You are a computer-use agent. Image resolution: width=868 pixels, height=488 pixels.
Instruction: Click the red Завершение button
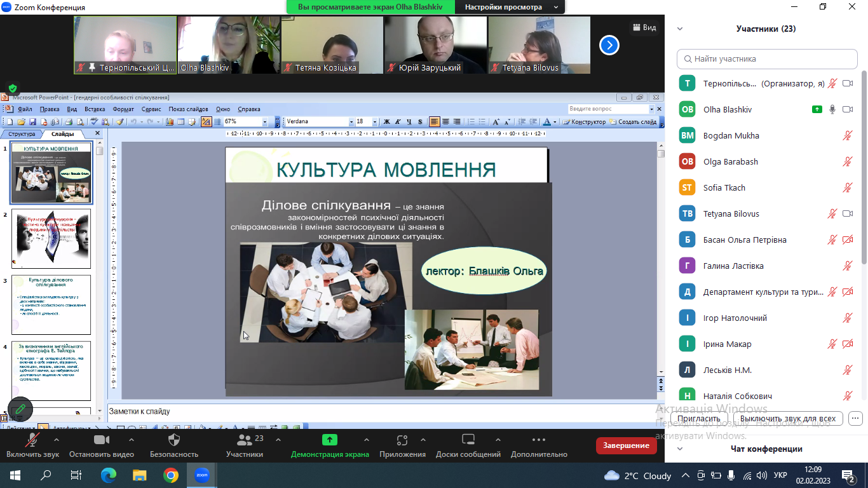(x=627, y=445)
